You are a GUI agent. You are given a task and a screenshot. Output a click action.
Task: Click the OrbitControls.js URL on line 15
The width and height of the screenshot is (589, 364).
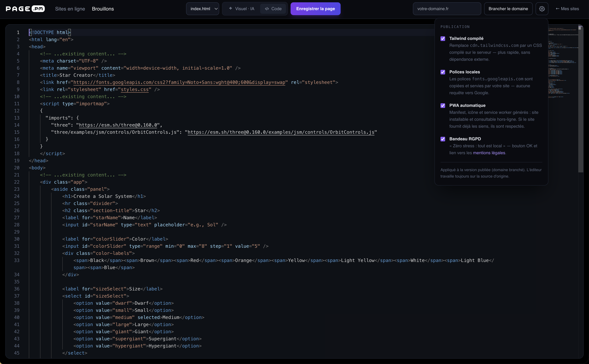point(281,132)
